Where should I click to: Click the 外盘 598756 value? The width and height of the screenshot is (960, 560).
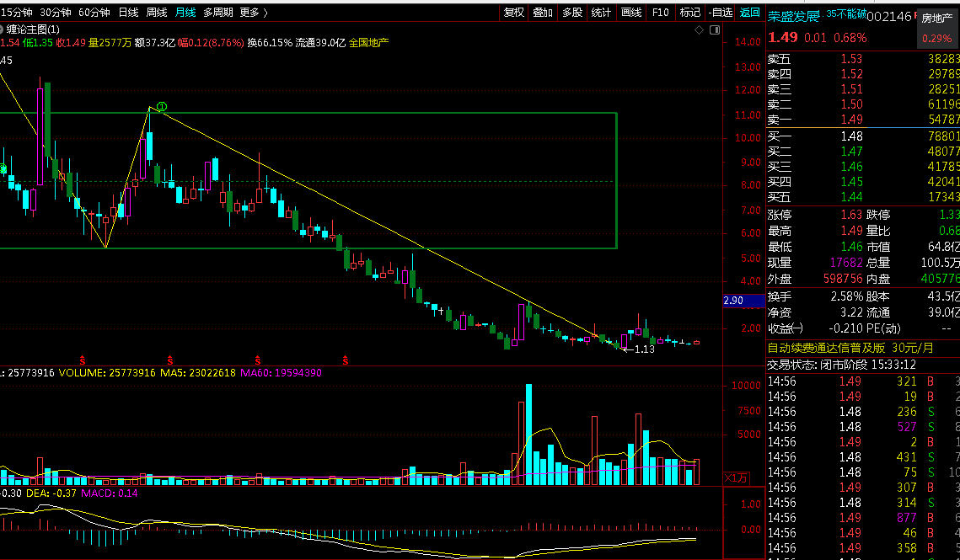click(x=843, y=279)
